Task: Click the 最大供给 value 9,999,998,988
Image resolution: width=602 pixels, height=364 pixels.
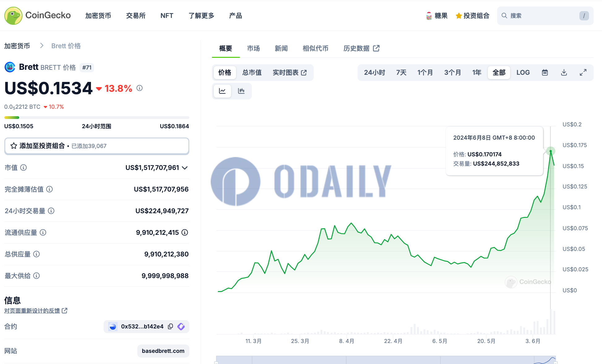Action: click(x=165, y=276)
